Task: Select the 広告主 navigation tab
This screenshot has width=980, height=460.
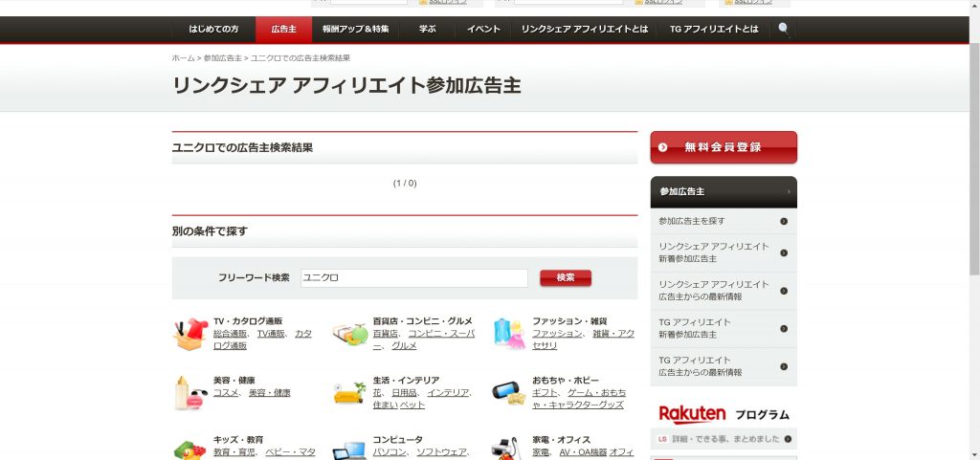Action: [283, 29]
